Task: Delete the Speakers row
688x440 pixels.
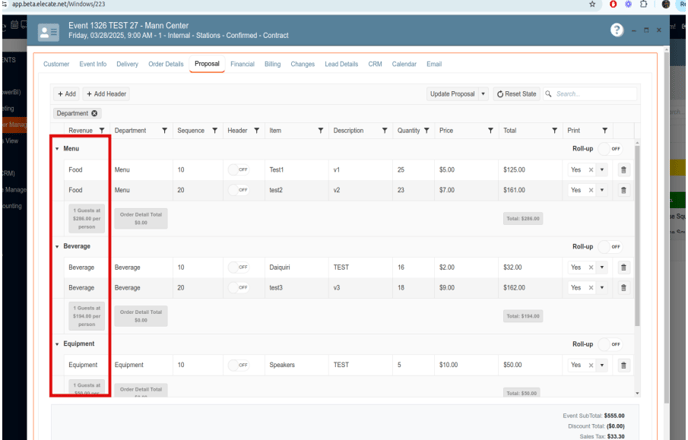Action: [x=624, y=365]
